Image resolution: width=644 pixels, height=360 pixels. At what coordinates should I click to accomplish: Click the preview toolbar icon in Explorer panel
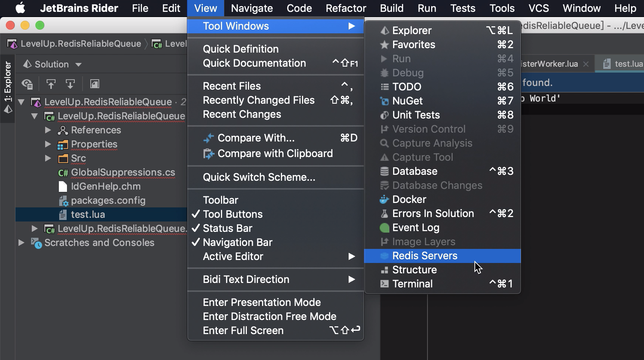95,84
